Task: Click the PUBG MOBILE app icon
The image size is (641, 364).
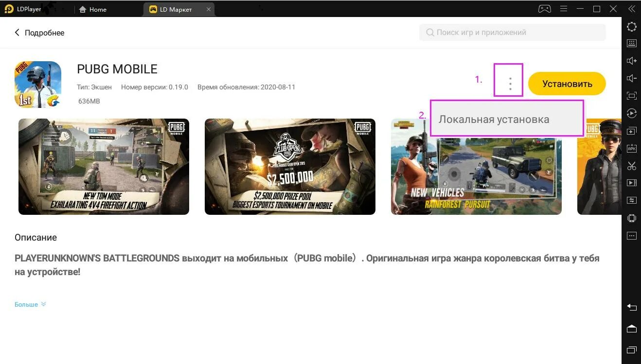Action: coord(38,85)
